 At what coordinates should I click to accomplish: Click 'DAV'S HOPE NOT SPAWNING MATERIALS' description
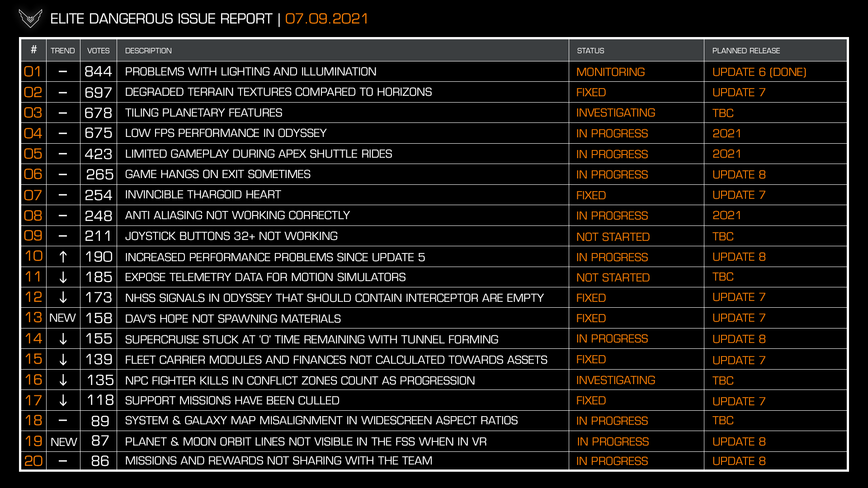233,319
